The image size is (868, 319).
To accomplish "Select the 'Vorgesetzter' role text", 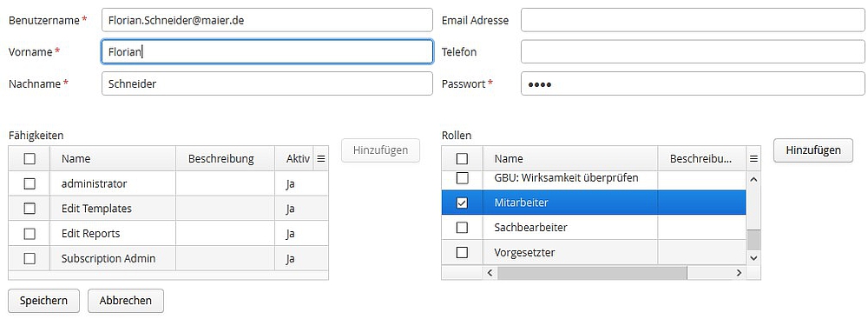I will click(525, 252).
